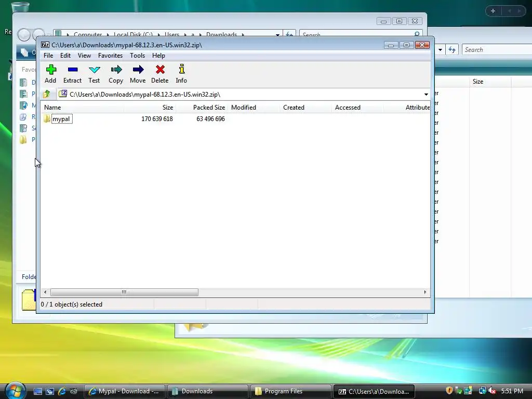Click the '0 / 1 object(s) selected' status
Screen dimensions: 532x399
[72, 304]
